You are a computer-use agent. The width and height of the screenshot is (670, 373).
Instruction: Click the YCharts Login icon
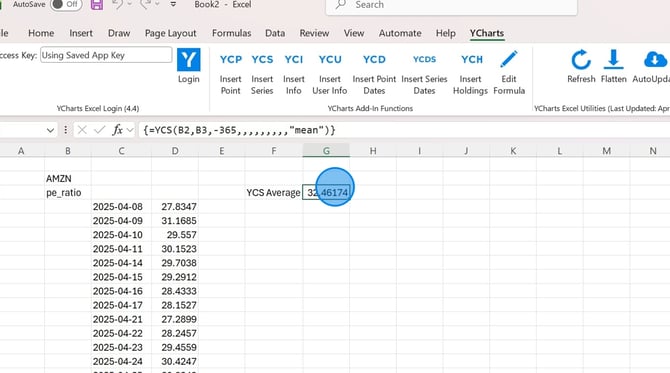click(x=188, y=60)
